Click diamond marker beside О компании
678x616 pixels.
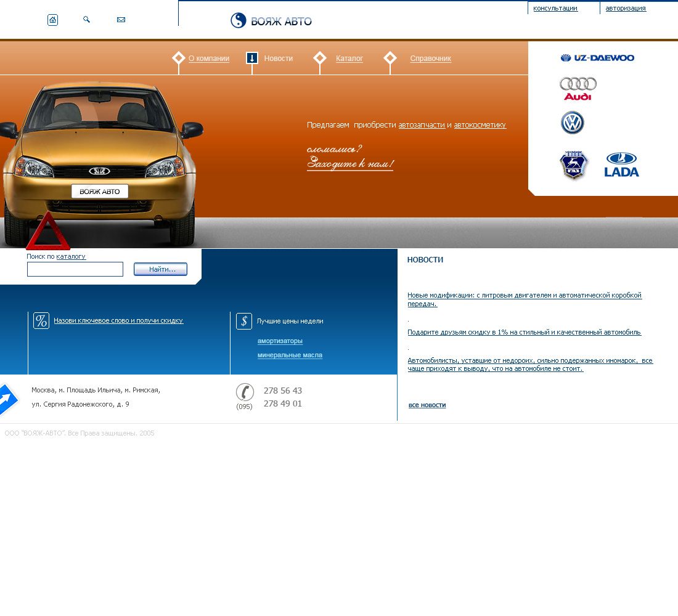[179, 58]
